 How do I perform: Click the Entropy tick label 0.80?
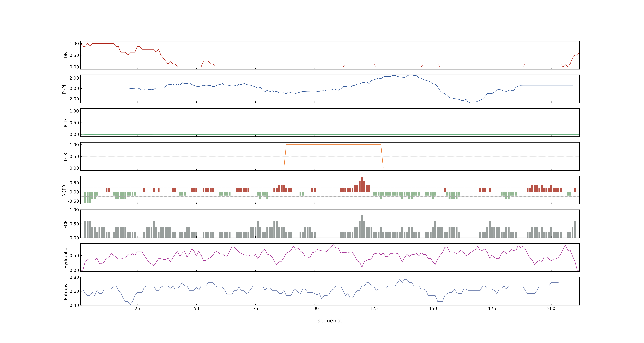(74, 277)
